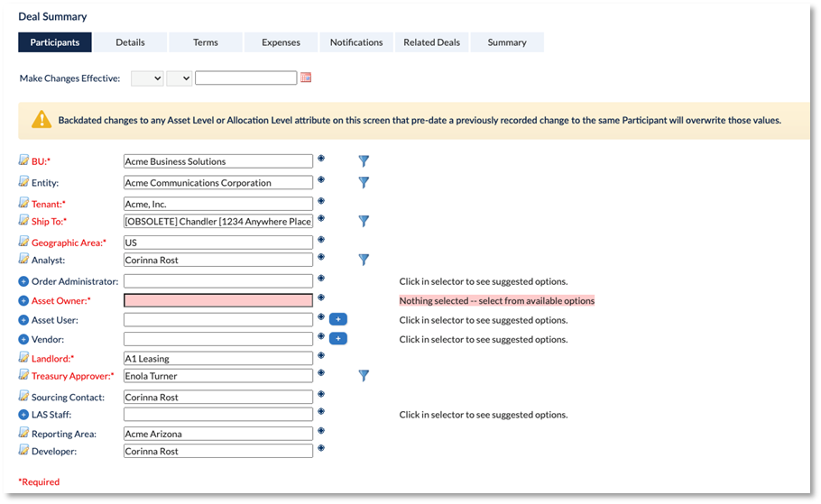Click the filter funnel icon for Ship To

tap(364, 222)
